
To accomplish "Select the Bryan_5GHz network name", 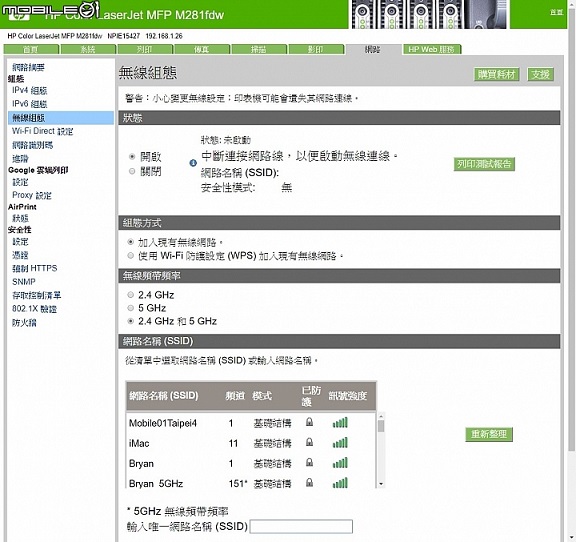I will click(x=156, y=484).
